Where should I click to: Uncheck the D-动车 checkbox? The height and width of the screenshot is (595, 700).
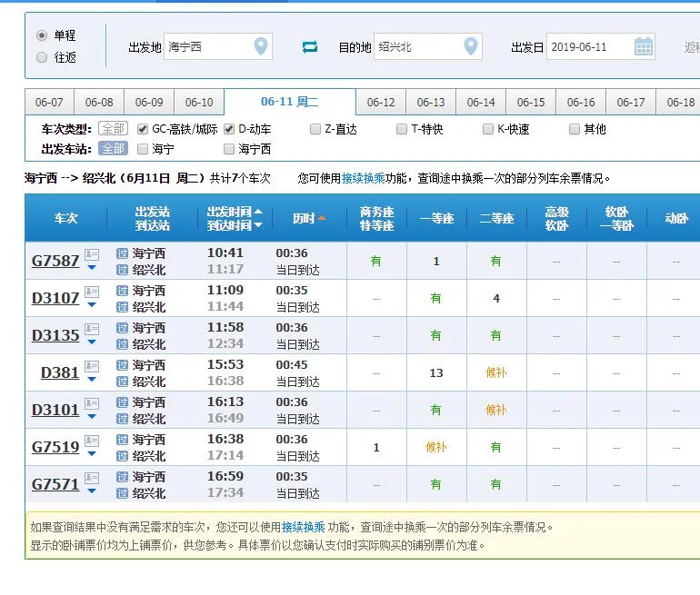229,129
